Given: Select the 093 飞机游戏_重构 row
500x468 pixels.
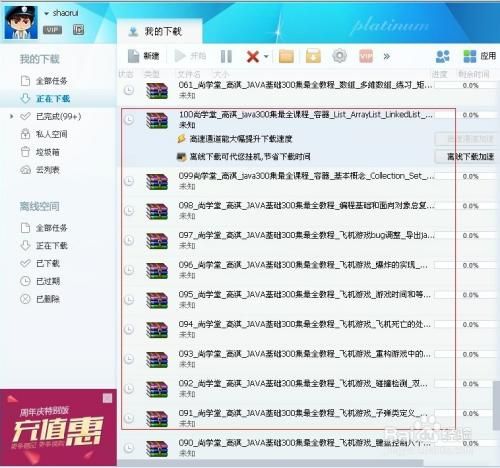Looking at the screenshot, I should pyautogui.click(x=308, y=359).
